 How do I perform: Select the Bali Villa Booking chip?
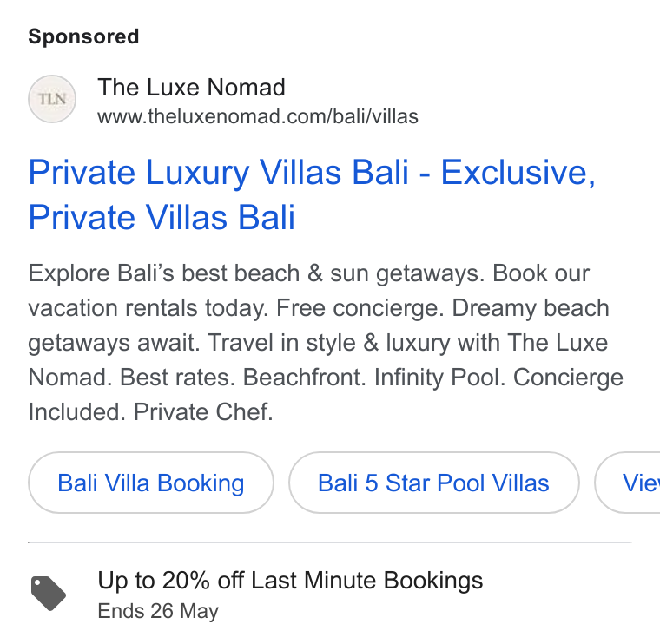tap(151, 483)
